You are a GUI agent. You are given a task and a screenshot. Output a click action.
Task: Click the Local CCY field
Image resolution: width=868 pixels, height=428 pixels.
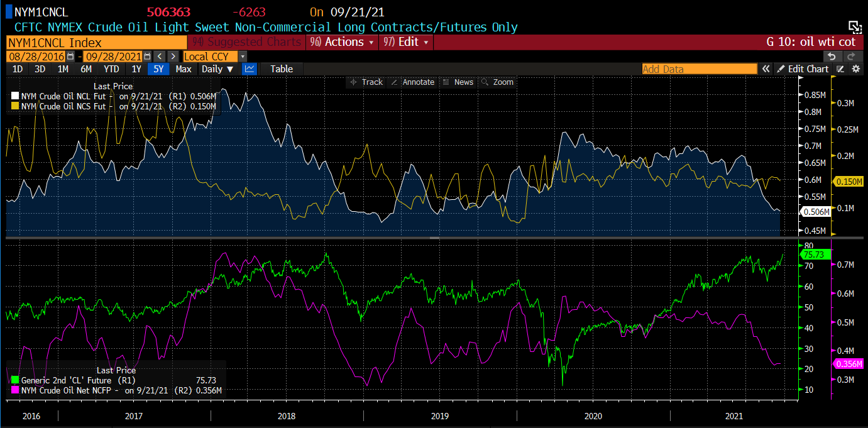(210, 57)
